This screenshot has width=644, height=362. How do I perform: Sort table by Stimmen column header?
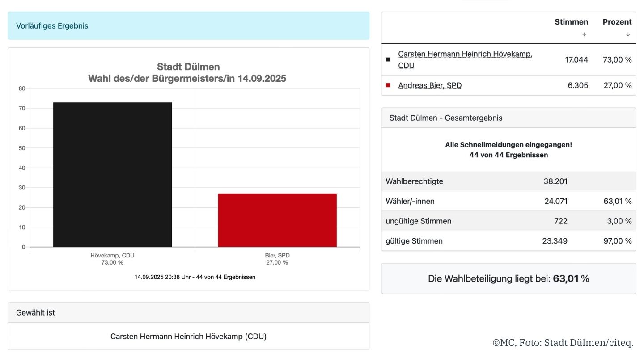pos(571,22)
